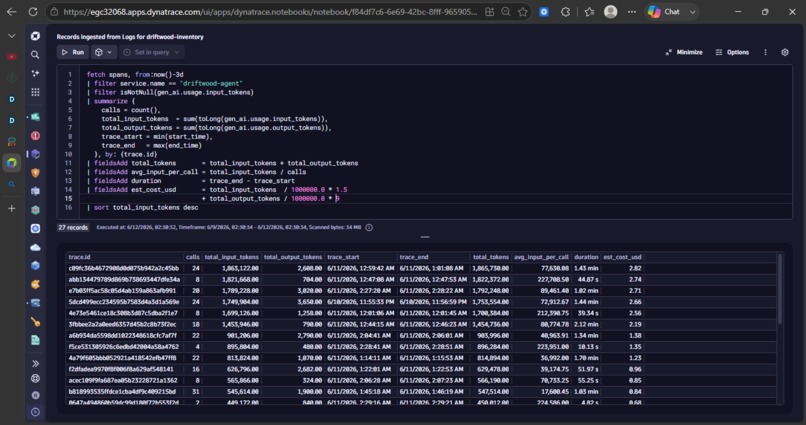Click the results table vertical scrollbar
Image resolution: width=806 pixels, height=425 pixels.
[780, 288]
